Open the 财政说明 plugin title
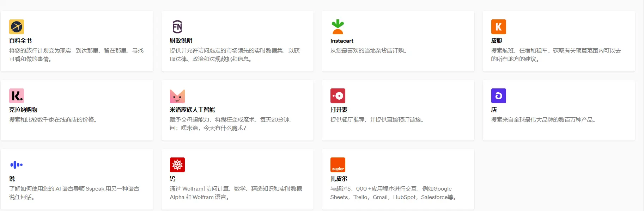This screenshot has width=644, height=211. coord(181,41)
